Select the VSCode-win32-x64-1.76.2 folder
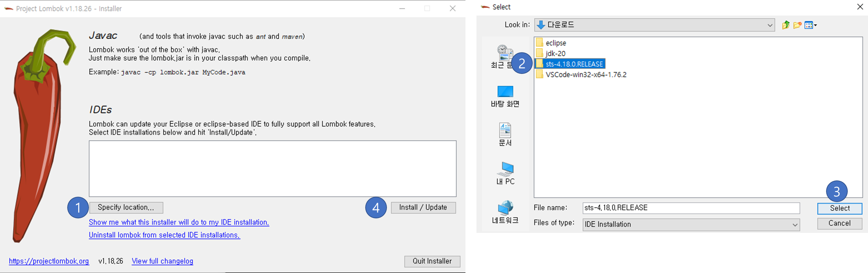This screenshot has width=868, height=273. [586, 75]
